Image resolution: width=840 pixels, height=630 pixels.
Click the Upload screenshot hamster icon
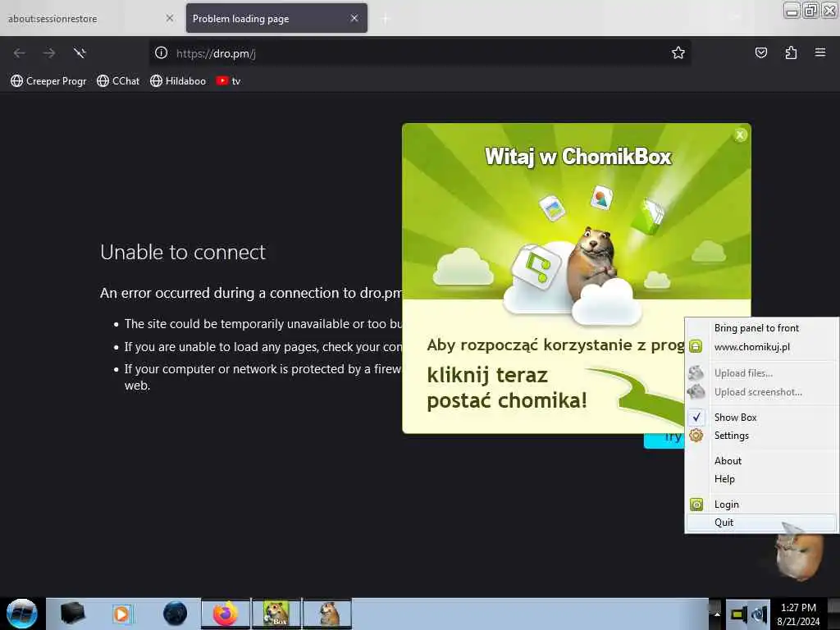[696, 391]
